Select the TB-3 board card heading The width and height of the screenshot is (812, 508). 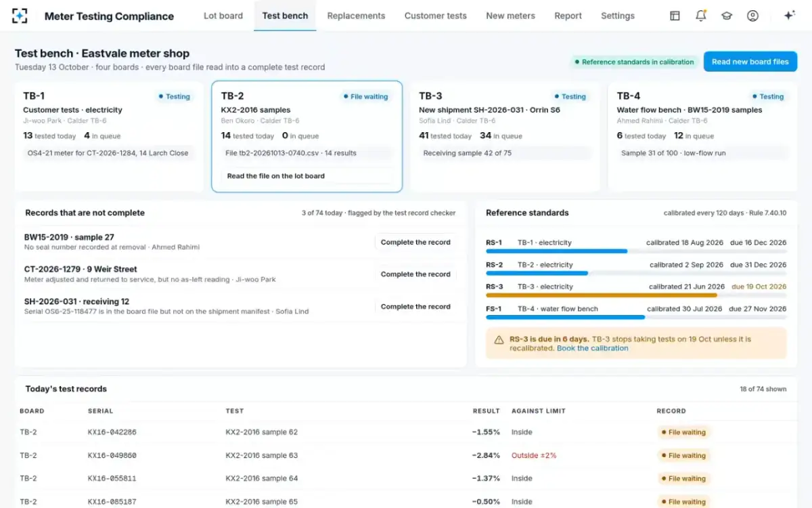[x=430, y=96]
